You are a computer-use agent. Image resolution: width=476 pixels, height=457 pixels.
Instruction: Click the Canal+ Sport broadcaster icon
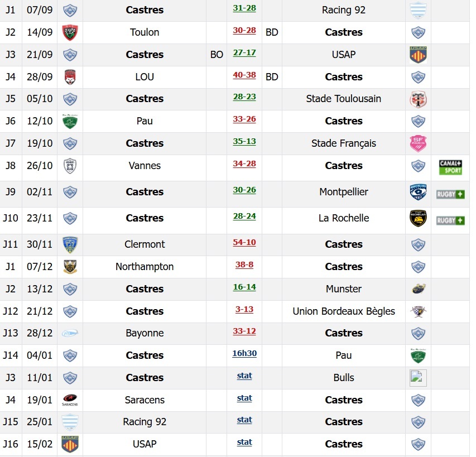pyautogui.click(x=450, y=167)
